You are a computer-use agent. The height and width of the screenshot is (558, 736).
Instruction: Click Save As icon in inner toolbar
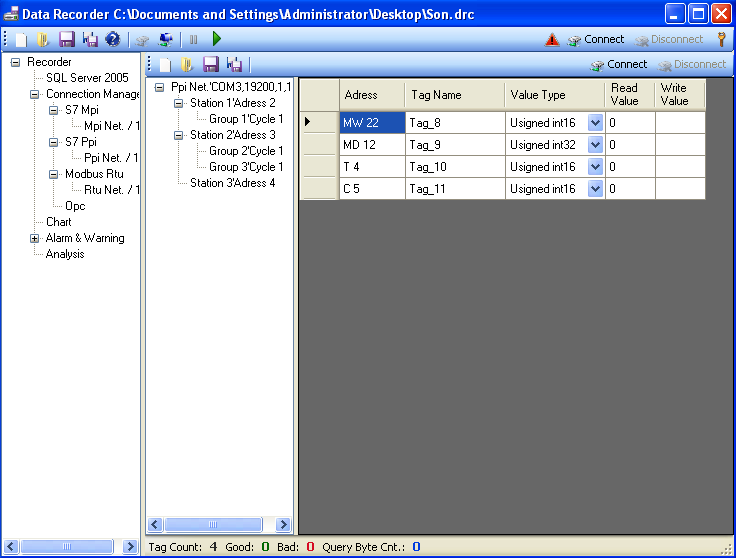click(x=234, y=64)
